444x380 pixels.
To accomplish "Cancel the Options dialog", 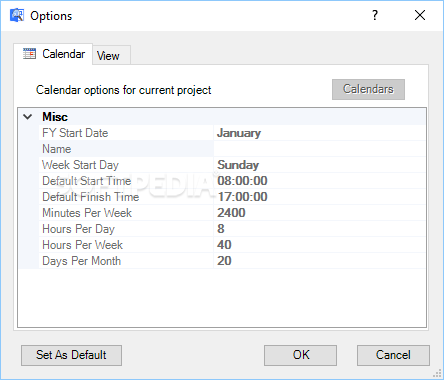I will point(393,355).
